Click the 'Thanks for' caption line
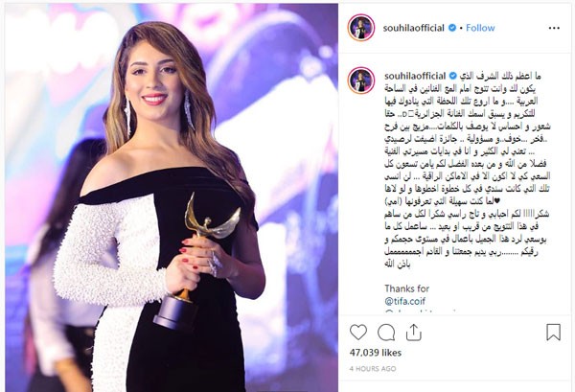Image resolution: width=575 pixels, height=392 pixels. [x=406, y=288]
